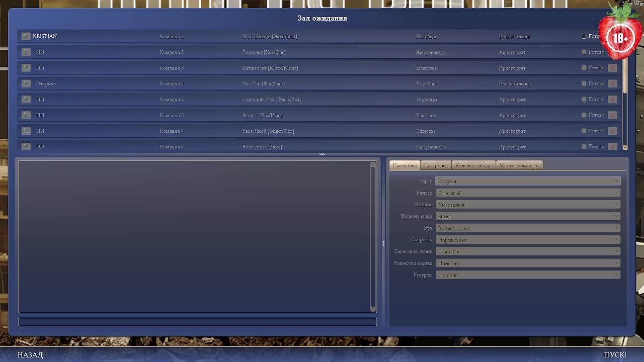Click leader Мао Цзедун [Эксп/Защ]
This screenshot has width=644, height=362.
[x=270, y=36]
